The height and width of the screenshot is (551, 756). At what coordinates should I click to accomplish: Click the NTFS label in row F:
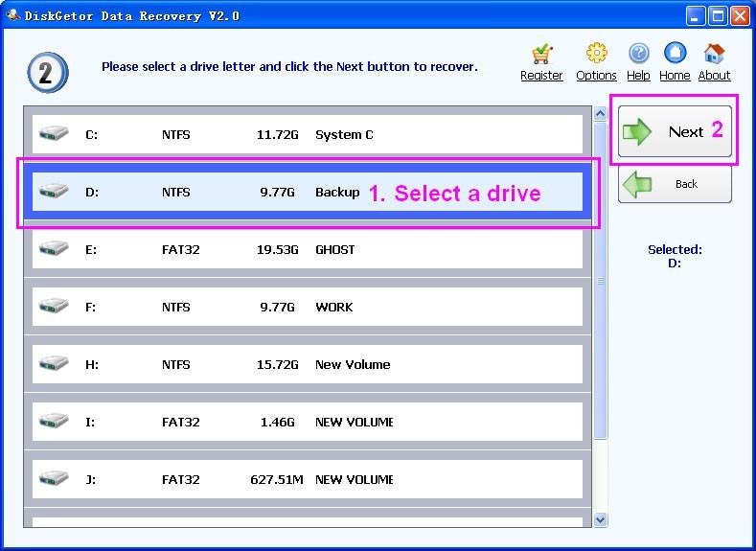[x=176, y=307]
